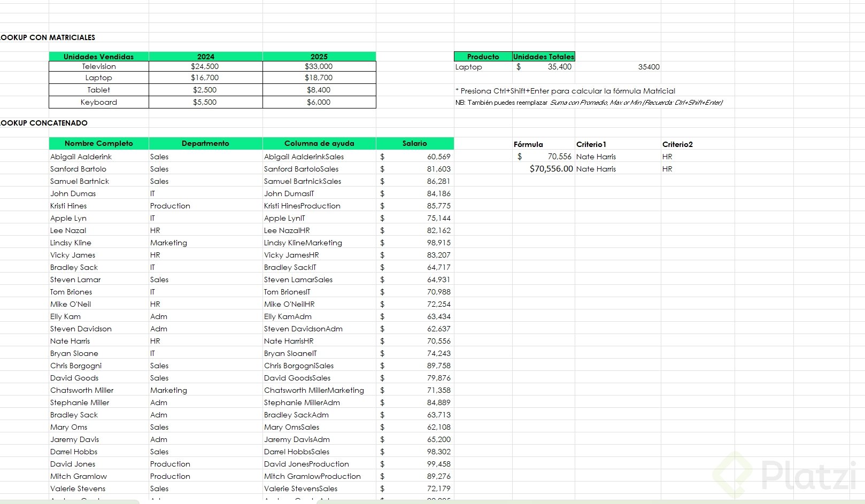Select the "Vicky JamesHR" helper cell
The height and width of the screenshot is (504, 865).
pos(319,255)
